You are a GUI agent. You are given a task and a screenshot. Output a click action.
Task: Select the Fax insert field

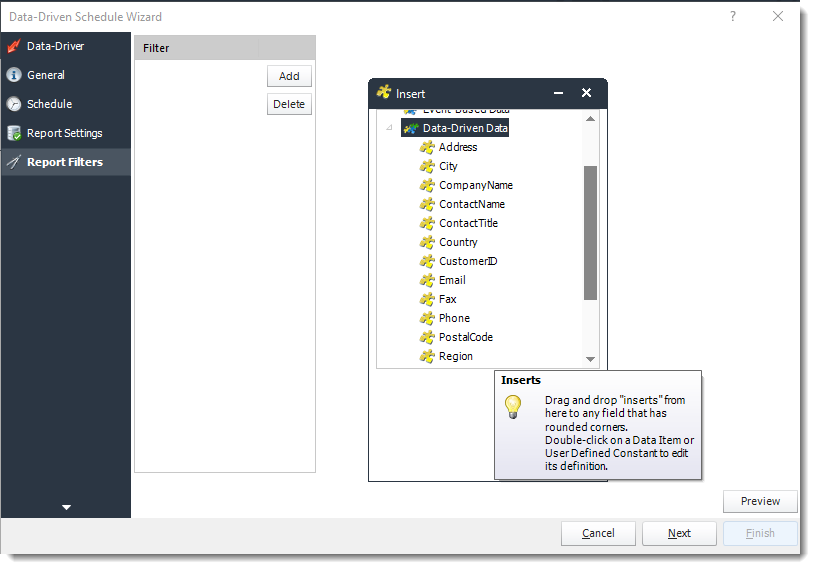[448, 299]
